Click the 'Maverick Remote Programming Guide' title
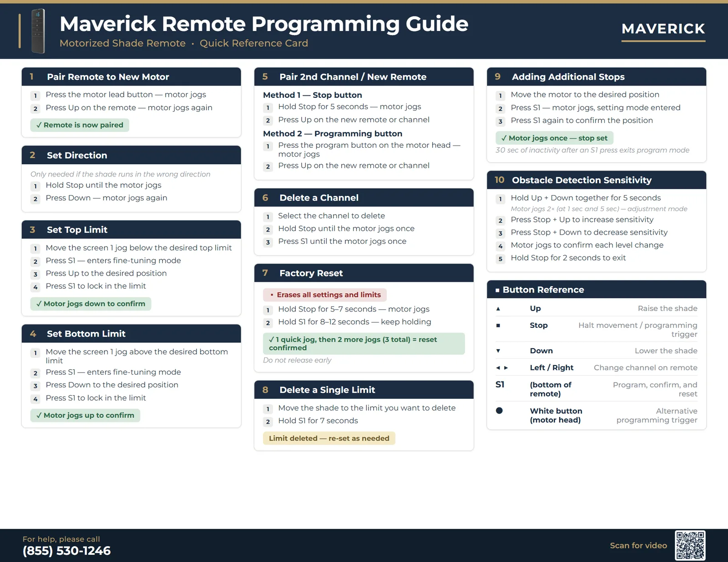 pos(264,24)
